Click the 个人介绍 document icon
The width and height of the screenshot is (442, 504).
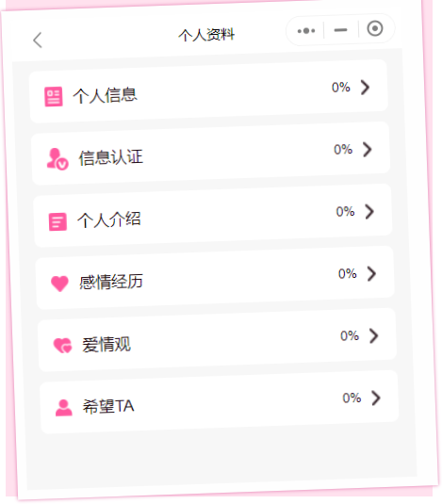57,221
